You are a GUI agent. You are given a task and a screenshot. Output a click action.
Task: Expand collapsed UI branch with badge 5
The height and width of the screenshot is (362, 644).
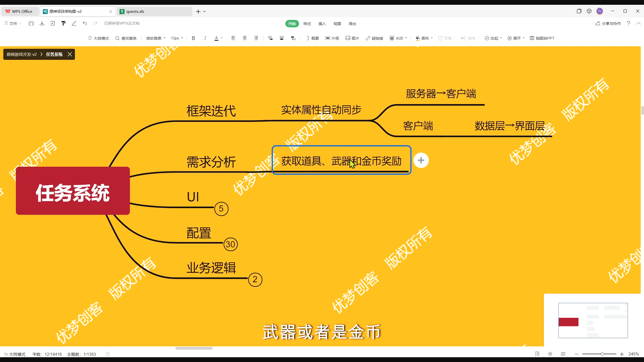click(x=221, y=209)
